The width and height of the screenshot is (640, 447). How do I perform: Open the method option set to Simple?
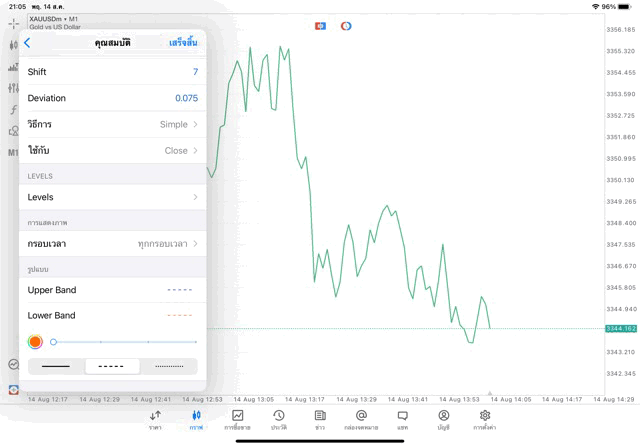tap(112, 124)
